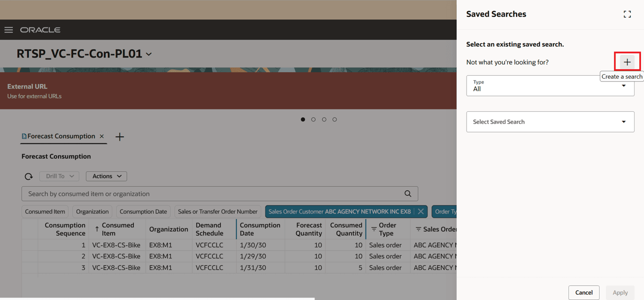The height and width of the screenshot is (300, 644).
Task: Expand the Saved Searches panel to full screen
Action: tap(627, 14)
